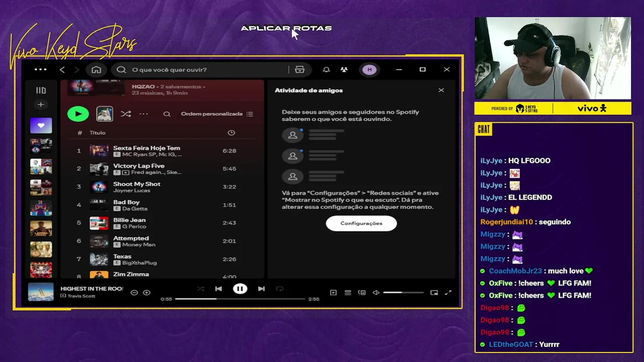
Task: Create a new playlist with plus icon
Action: 41,105
